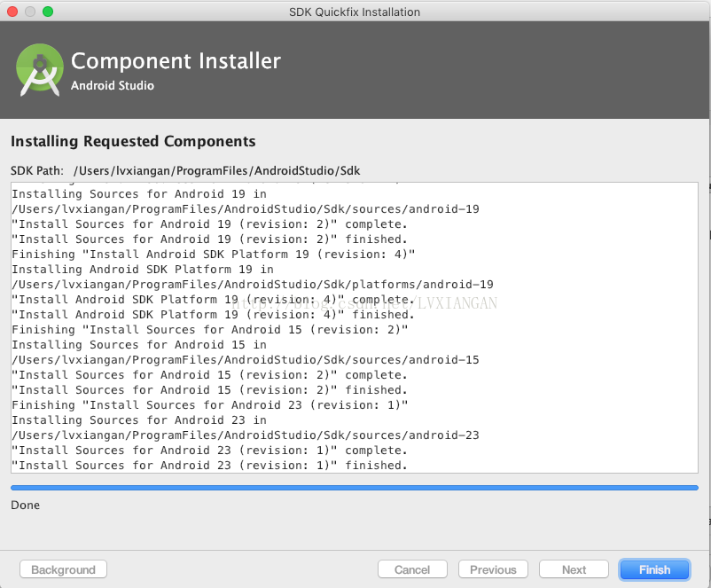Image resolution: width=711 pixels, height=588 pixels.
Task: Click the Background button
Action: click(x=63, y=569)
